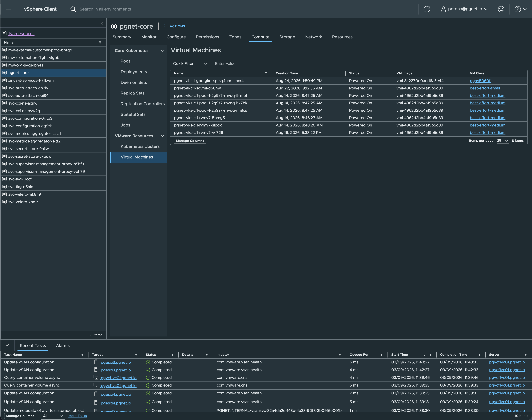Click the refresh icon in header

(x=427, y=9)
